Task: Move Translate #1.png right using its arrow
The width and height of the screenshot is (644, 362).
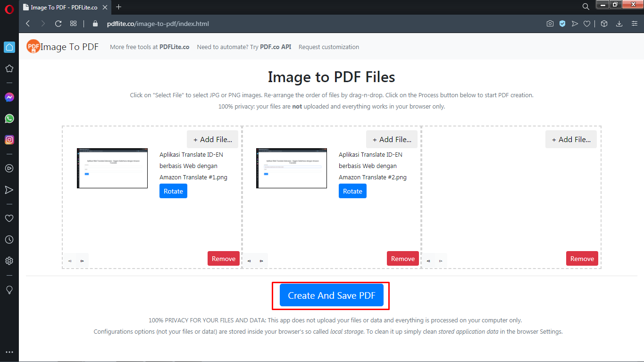Action: (82, 260)
